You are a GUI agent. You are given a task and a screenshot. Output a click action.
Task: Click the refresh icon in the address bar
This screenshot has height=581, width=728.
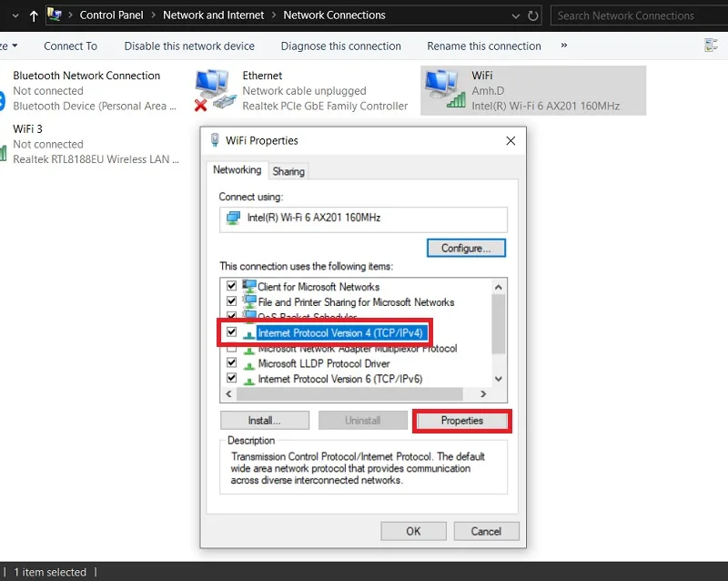[533, 15]
